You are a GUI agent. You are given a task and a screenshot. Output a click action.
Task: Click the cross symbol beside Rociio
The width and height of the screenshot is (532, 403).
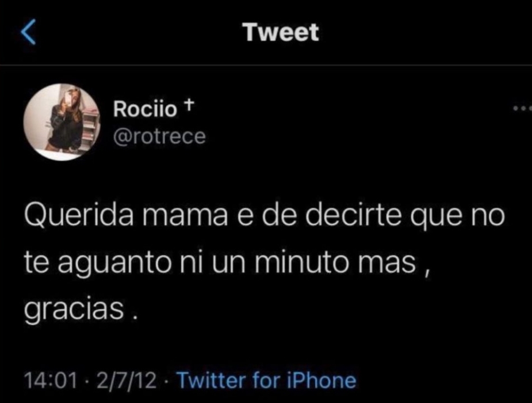[189, 105]
